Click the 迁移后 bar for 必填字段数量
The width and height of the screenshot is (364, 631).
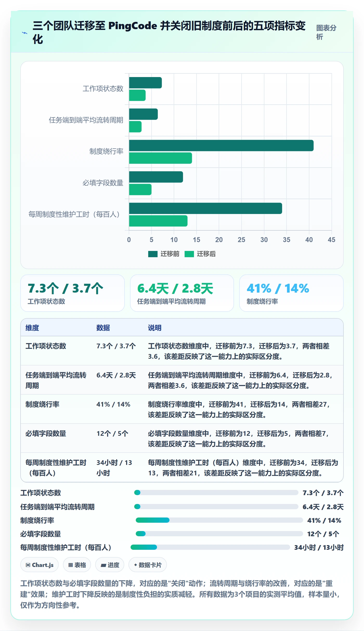tap(140, 190)
